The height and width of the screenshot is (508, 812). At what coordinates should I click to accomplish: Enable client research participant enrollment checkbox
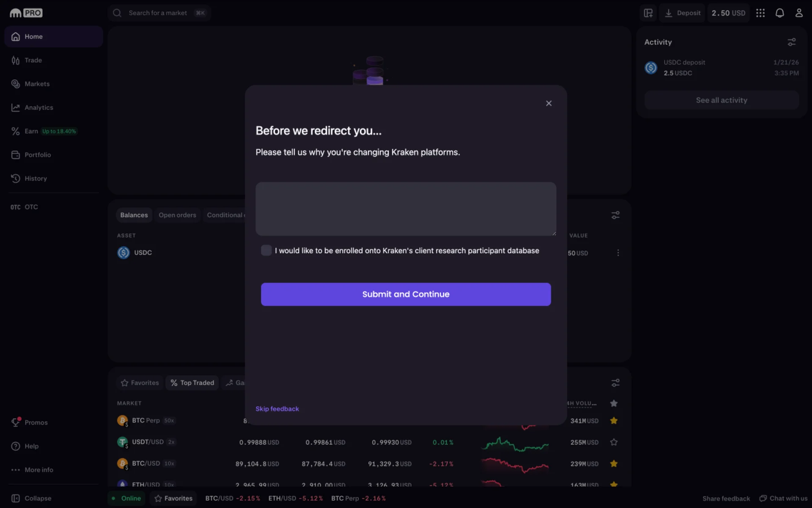point(266,251)
